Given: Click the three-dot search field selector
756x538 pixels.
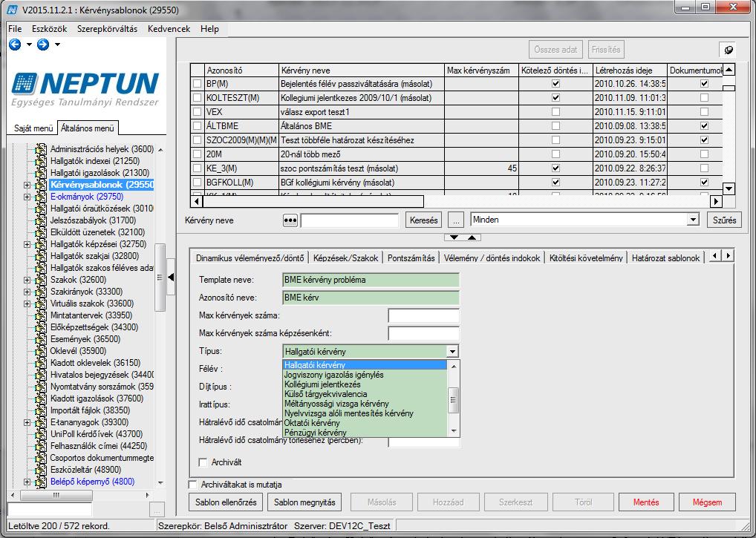Looking at the screenshot, I should click(290, 220).
